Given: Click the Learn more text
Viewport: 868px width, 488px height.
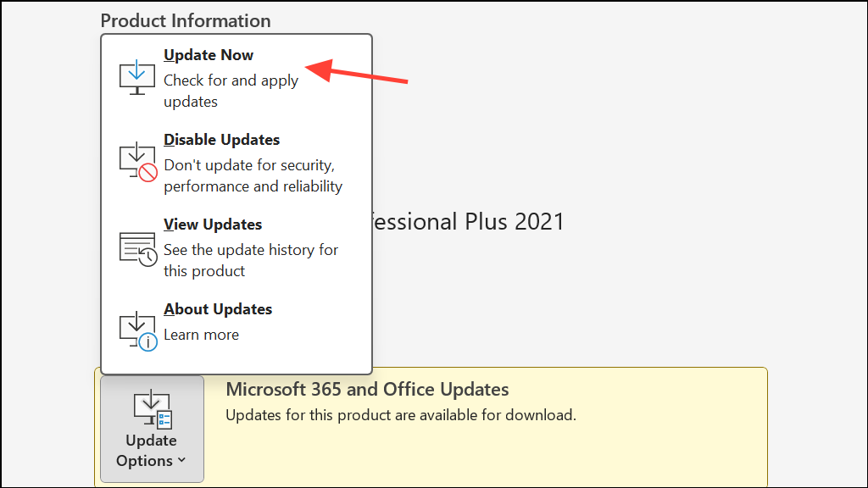Looking at the screenshot, I should pyautogui.click(x=201, y=335).
